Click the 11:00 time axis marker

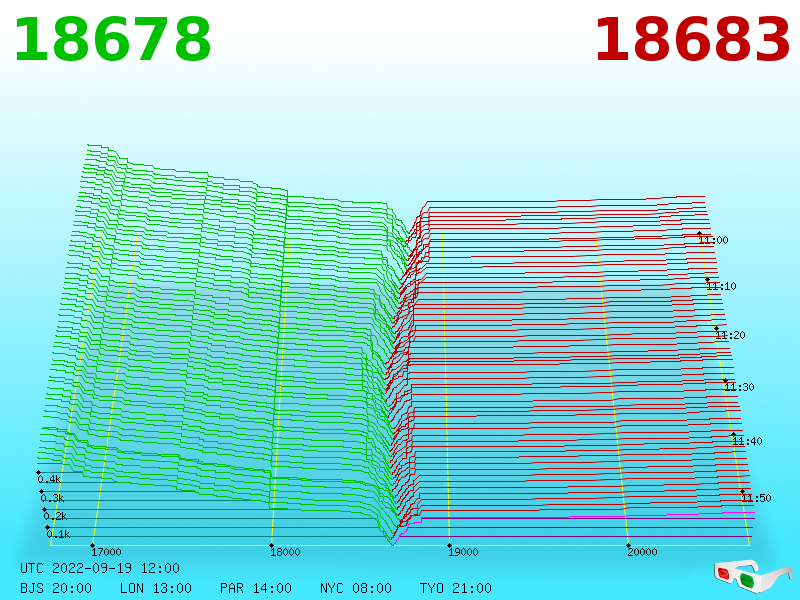(713, 240)
